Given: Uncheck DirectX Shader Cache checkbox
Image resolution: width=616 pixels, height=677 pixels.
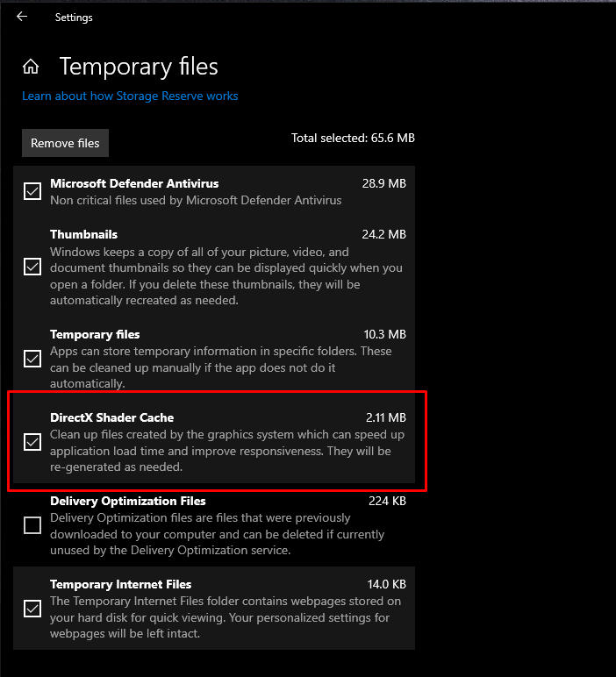Looking at the screenshot, I should point(32,442).
